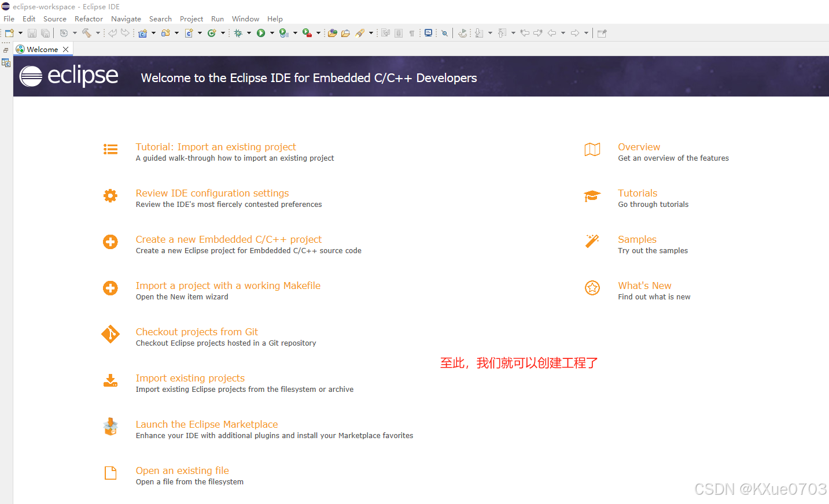Expand the Run dropdown arrow
829x504 pixels.
click(272, 33)
